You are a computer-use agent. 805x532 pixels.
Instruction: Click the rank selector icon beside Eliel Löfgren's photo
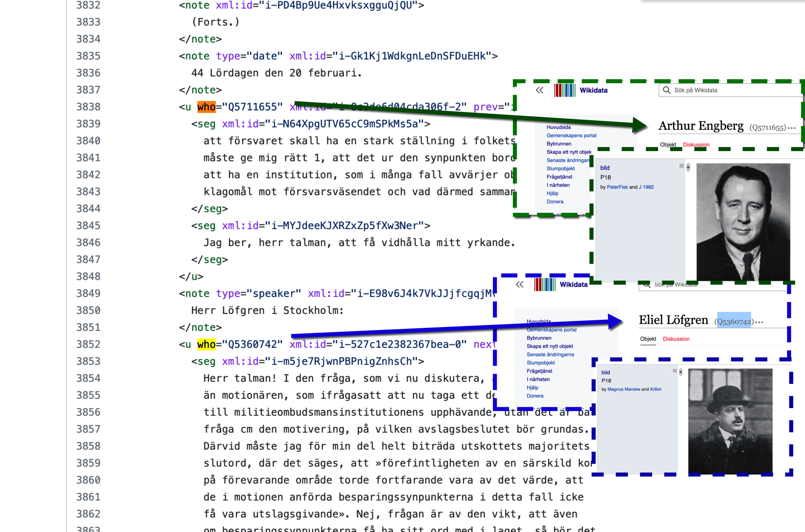point(681,372)
